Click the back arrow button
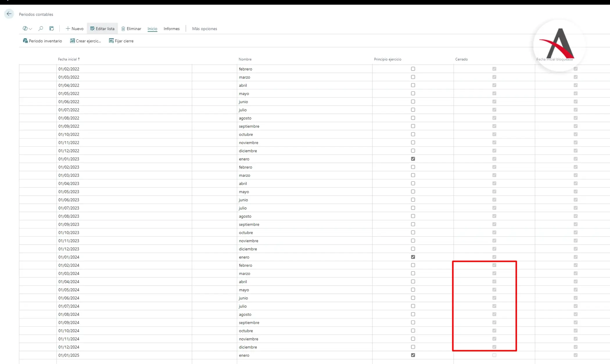This screenshot has height=364, width=610. [x=9, y=14]
